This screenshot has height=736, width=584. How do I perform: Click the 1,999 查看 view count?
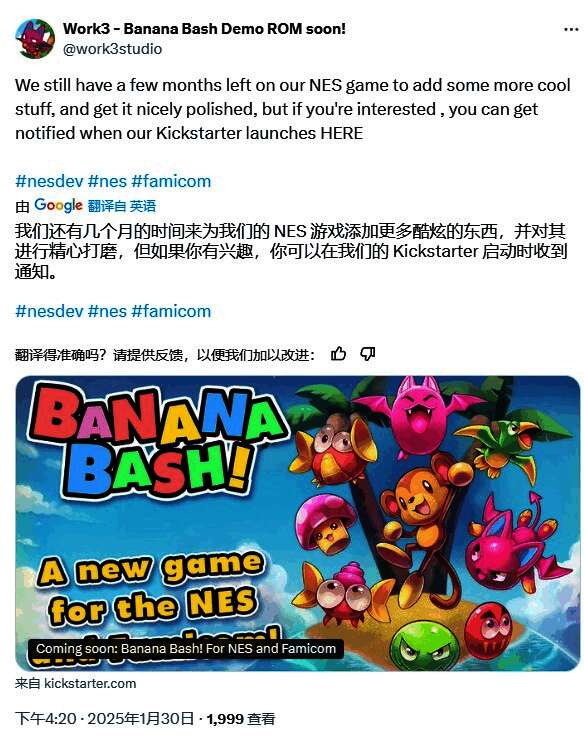point(241,719)
